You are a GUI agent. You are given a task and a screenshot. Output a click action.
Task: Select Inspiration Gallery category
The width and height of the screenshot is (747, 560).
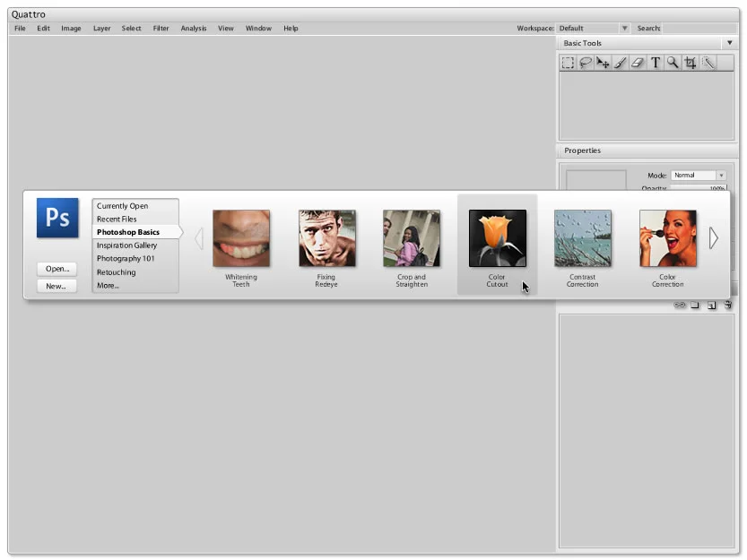(135, 246)
